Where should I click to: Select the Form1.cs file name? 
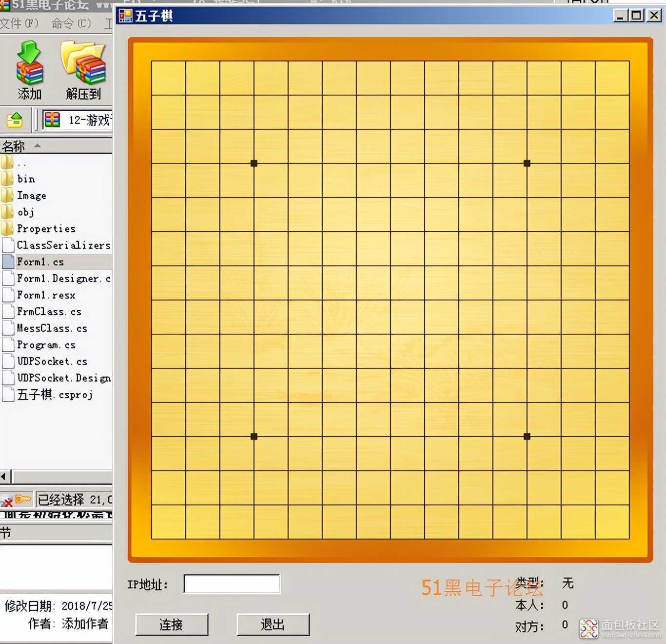click(40, 262)
